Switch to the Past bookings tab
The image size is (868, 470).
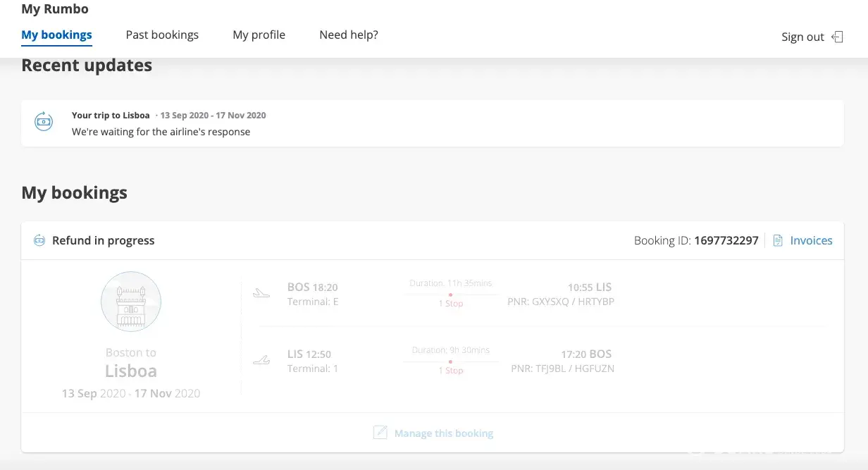162,35
